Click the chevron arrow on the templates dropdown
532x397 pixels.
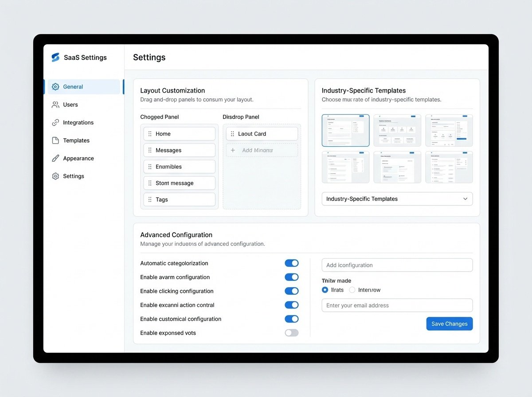tap(465, 199)
